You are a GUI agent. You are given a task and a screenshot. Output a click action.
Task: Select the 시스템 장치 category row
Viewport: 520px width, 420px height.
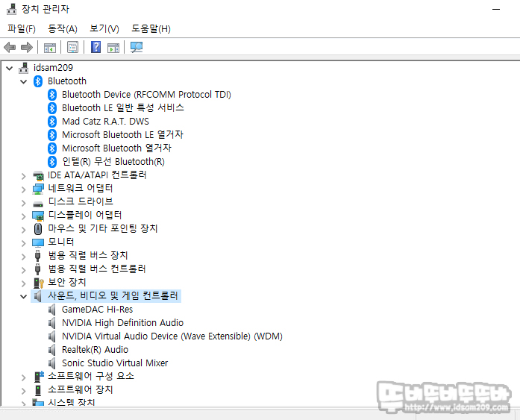point(72,402)
